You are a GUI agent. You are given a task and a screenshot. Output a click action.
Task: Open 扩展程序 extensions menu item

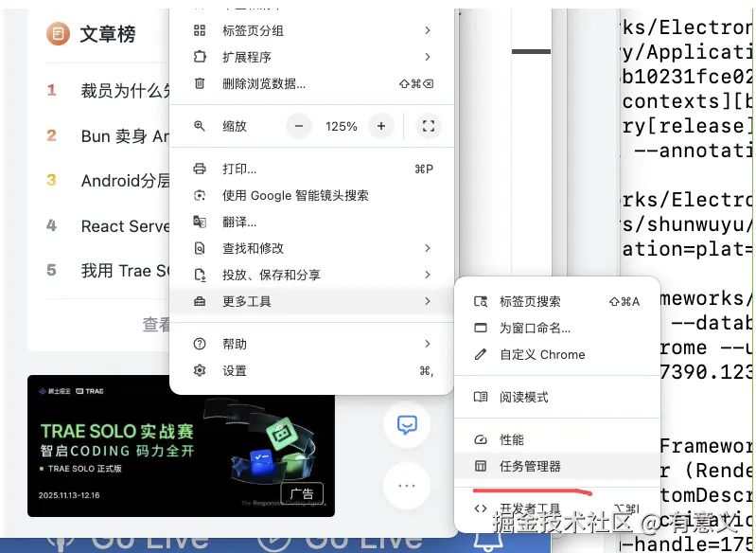[311, 57]
